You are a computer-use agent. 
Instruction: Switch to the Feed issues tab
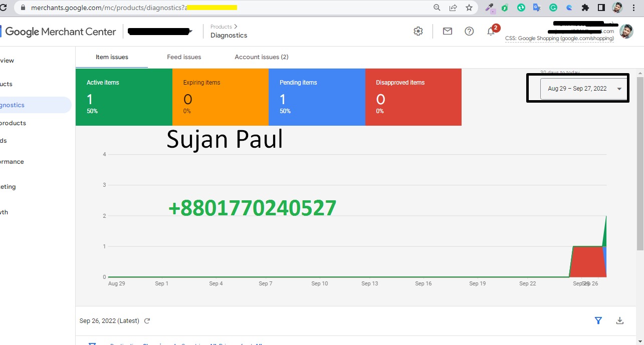[184, 57]
